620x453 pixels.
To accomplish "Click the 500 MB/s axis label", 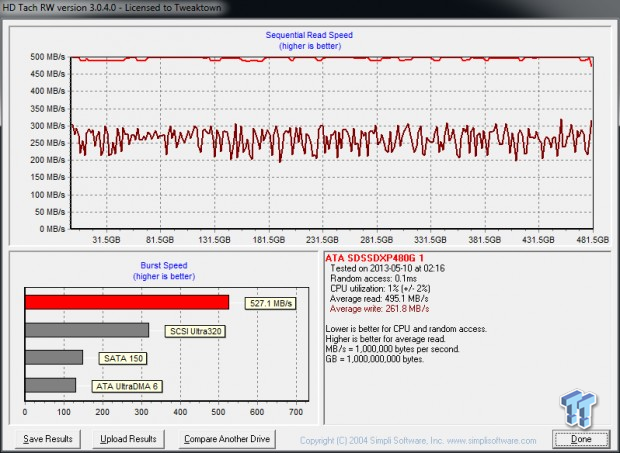I will pos(48,57).
